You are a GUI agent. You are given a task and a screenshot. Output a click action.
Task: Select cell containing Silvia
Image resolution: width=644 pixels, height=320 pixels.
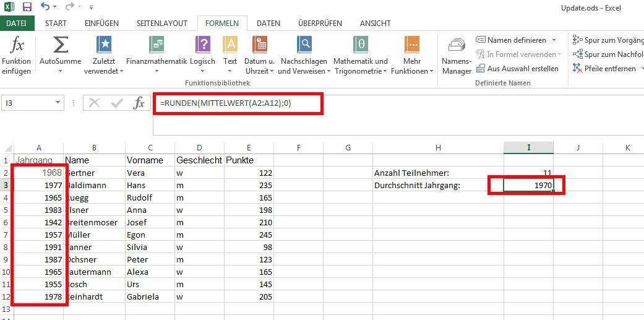[x=150, y=248]
